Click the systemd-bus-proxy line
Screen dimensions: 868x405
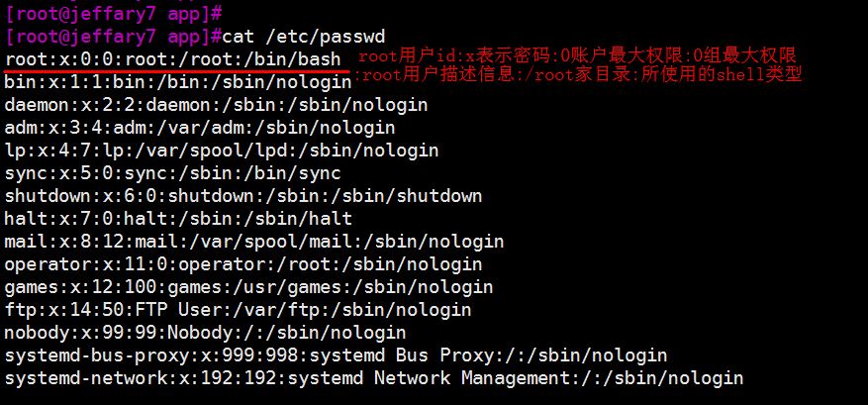point(337,355)
